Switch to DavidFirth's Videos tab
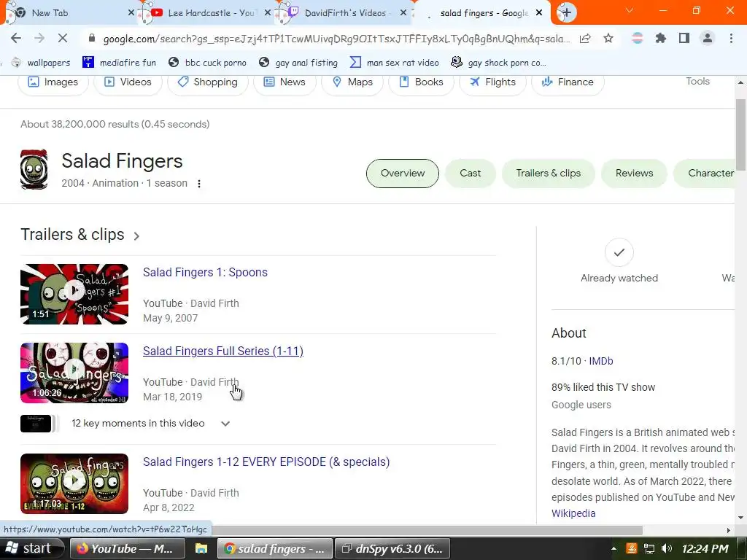 point(345,13)
